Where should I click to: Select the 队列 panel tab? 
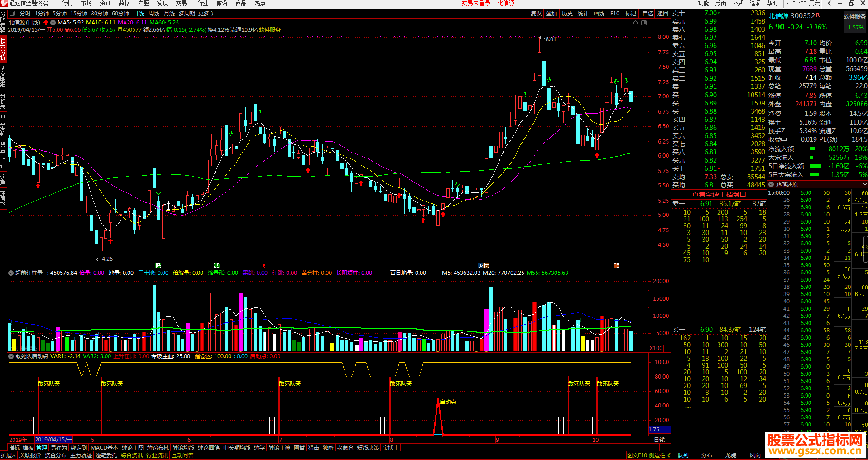click(683, 455)
